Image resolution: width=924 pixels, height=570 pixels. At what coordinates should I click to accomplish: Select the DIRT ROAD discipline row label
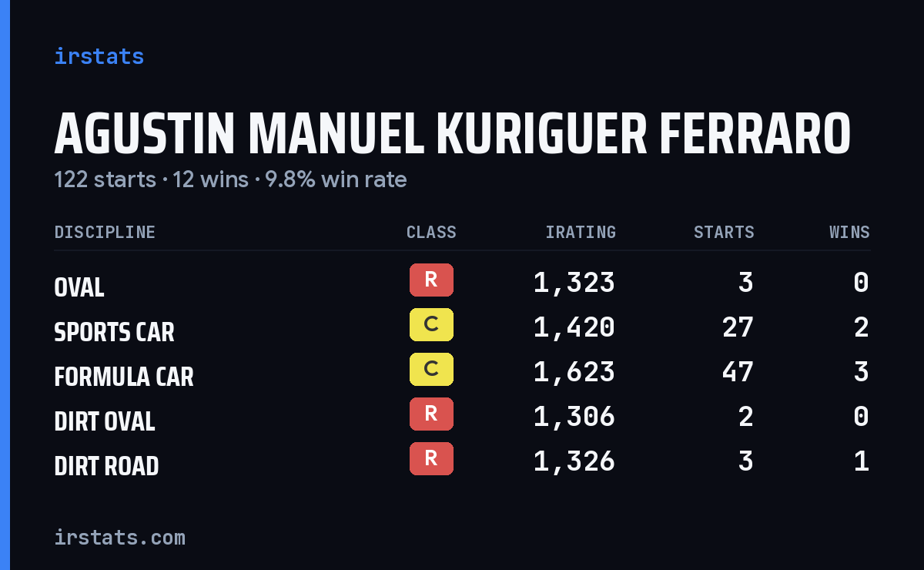point(106,466)
